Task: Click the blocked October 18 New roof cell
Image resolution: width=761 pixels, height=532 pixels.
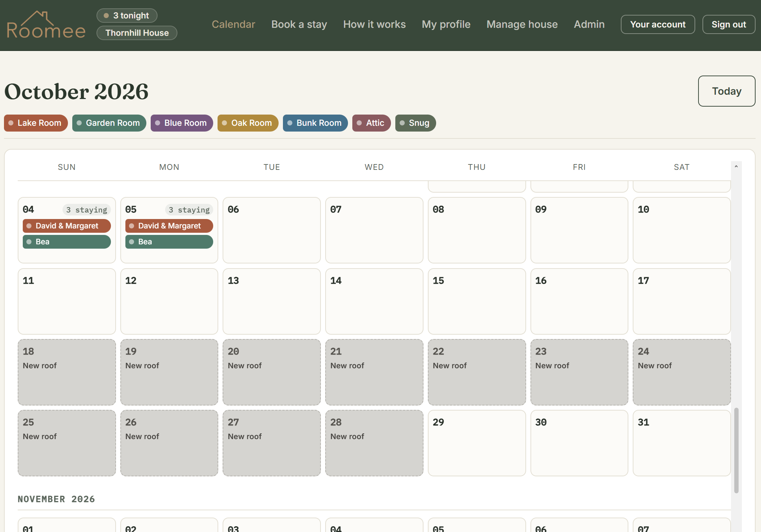Action: (67, 372)
